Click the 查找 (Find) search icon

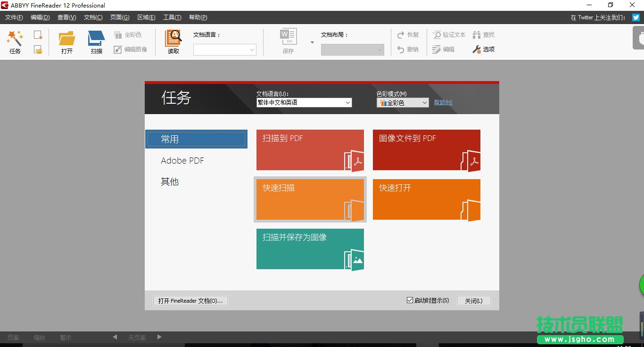coord(484,34)
